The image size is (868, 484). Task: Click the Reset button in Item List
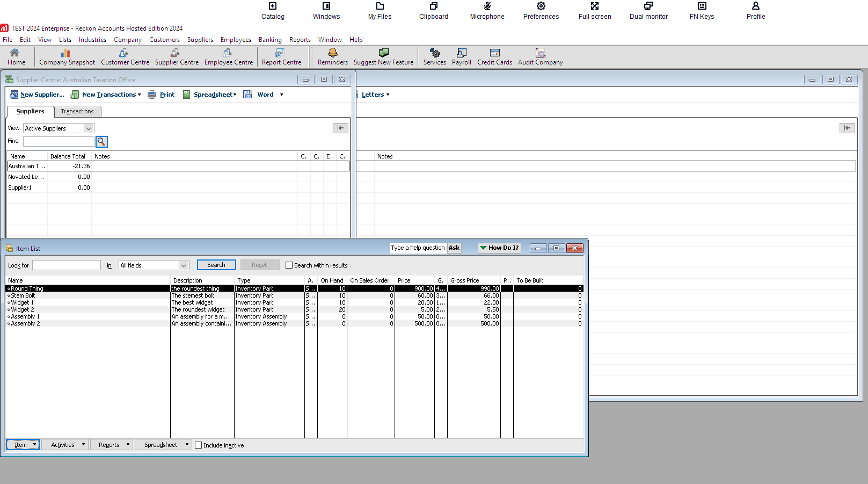[260, 265]
